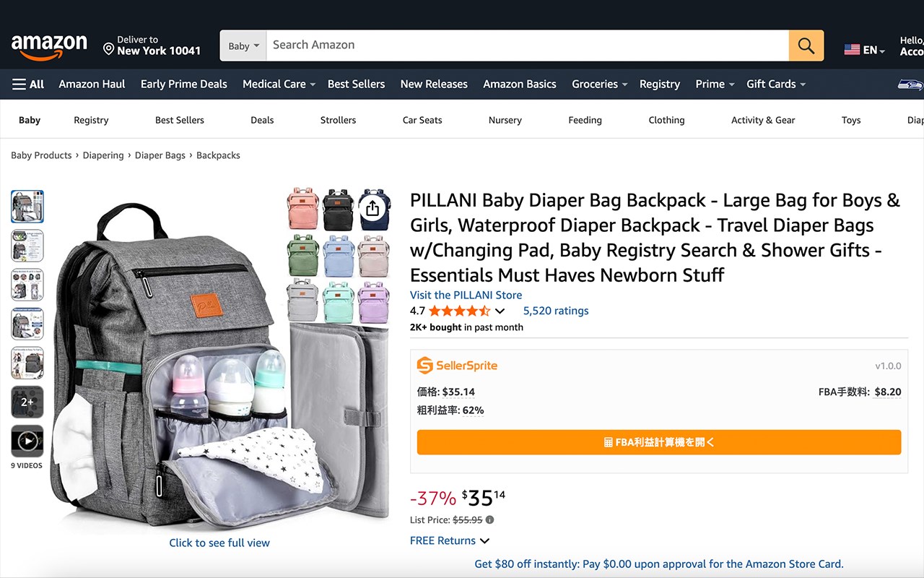Open the All hamburger menu
The height and width of the screenshot is (578, 924).
[28, 84]
